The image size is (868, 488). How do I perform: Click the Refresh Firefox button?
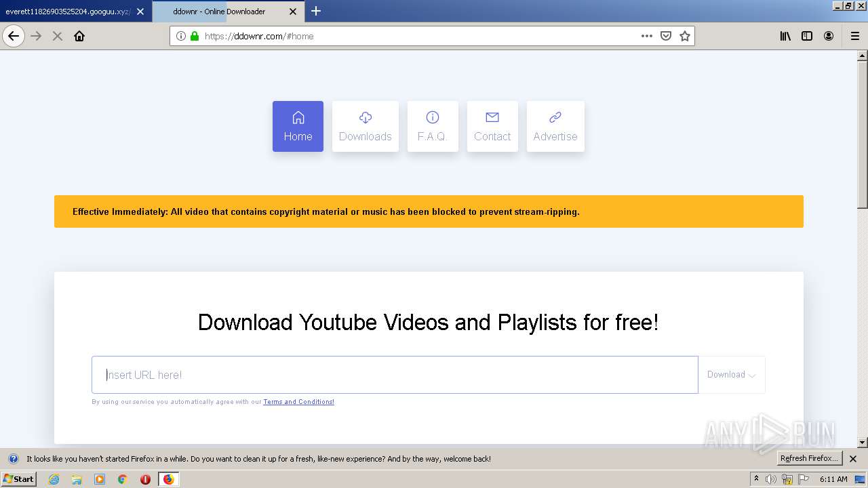(810, 458)
